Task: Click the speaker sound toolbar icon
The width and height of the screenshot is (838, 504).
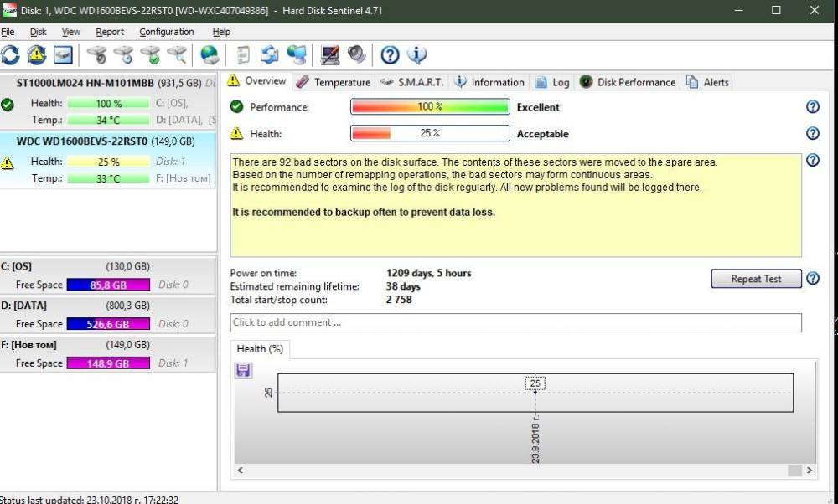Action: click(356, 55)
